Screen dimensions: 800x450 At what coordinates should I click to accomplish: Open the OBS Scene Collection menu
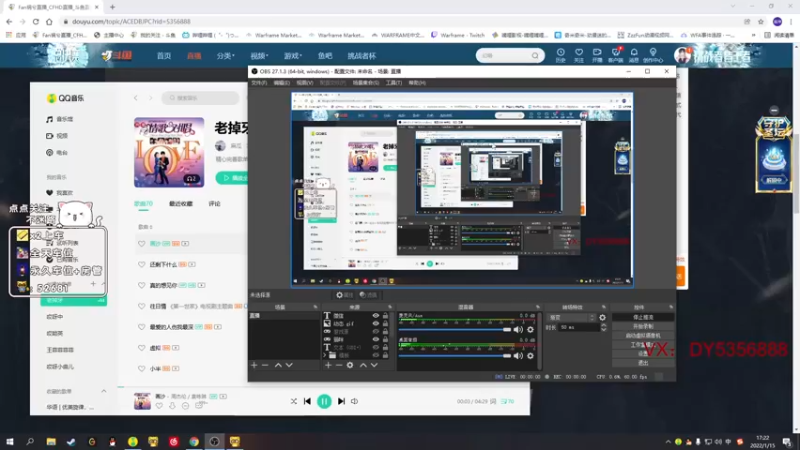click(365, 83)
